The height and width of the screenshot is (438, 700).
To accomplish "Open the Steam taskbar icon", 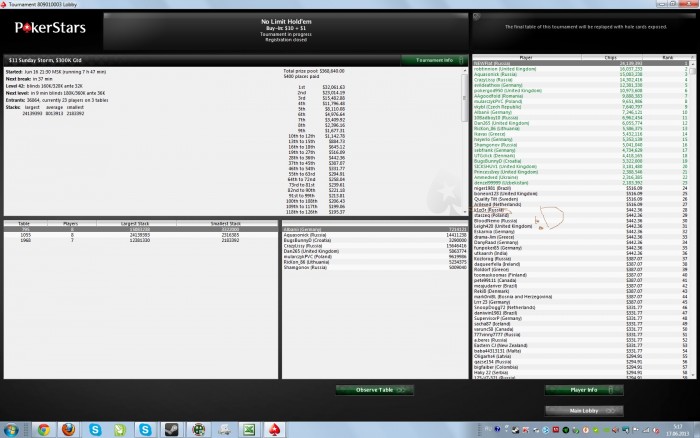I will tap(171, 430).
